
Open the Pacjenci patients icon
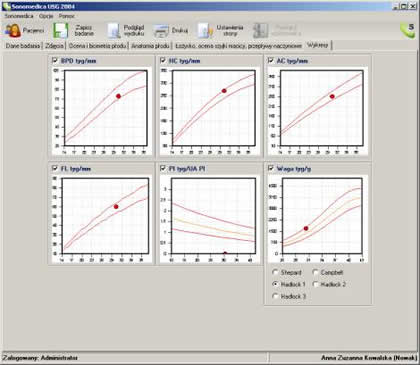(x=13, y=31)
